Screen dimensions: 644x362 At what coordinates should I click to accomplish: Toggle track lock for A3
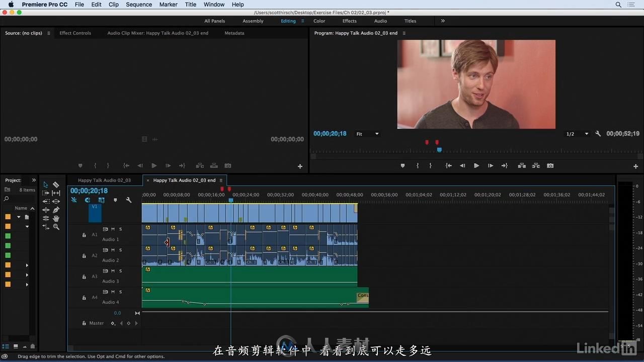tap(84, 277)
